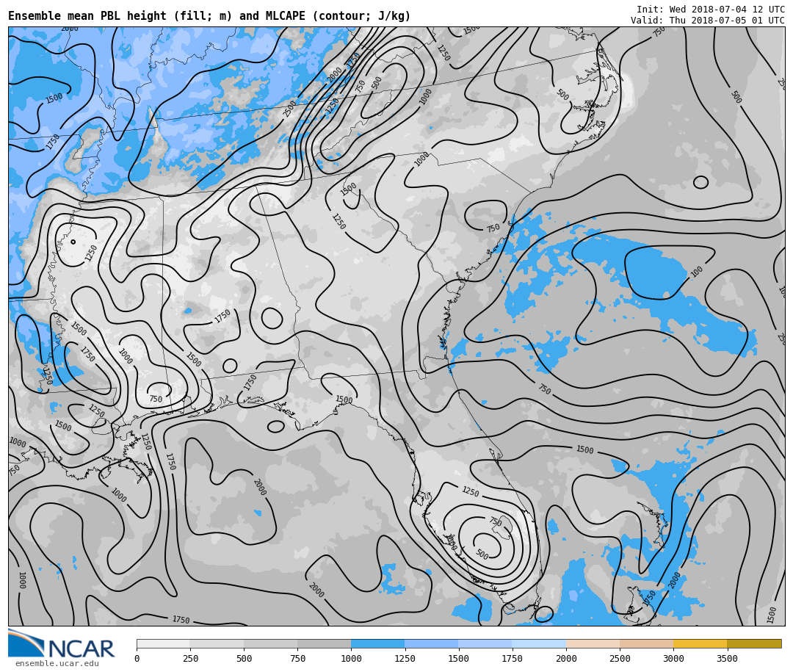Select the Init time text

pyautogui.click(x=710, y=10)
